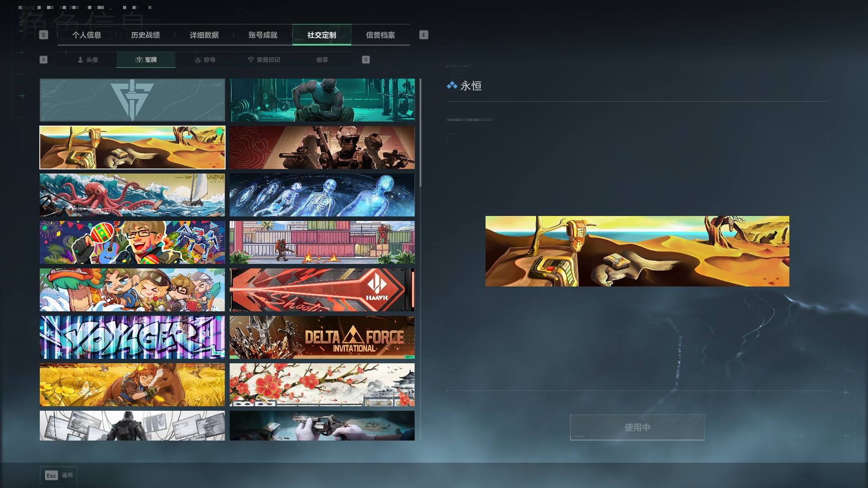Select the soldier with monitors dog tag

[x=132, y=426]
